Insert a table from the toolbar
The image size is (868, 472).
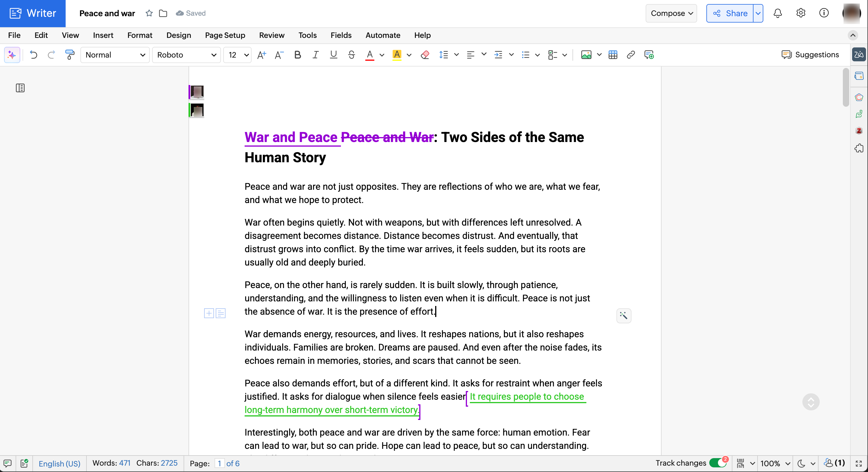(x=613, y=55)
